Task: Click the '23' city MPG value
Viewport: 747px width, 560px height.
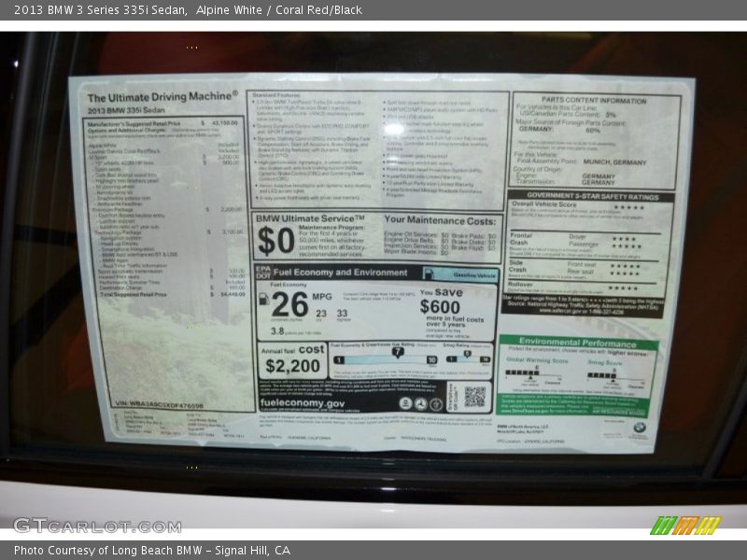Action: pyautogui.click(x=321, y=314)
